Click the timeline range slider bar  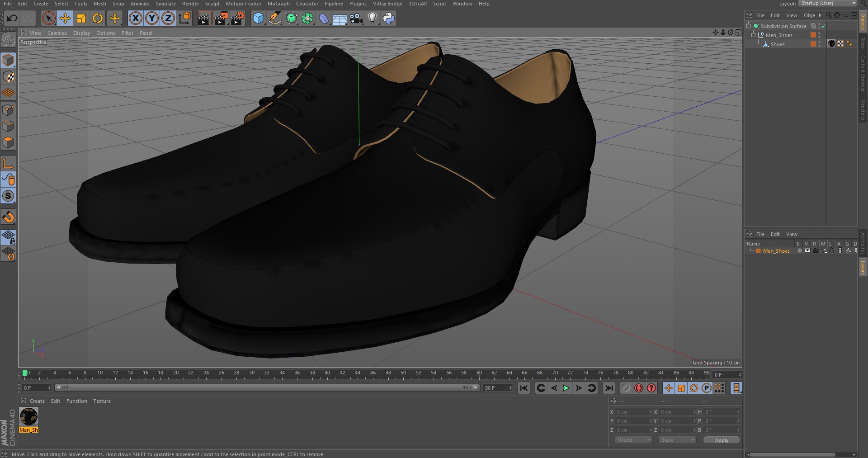coord(267,388)
